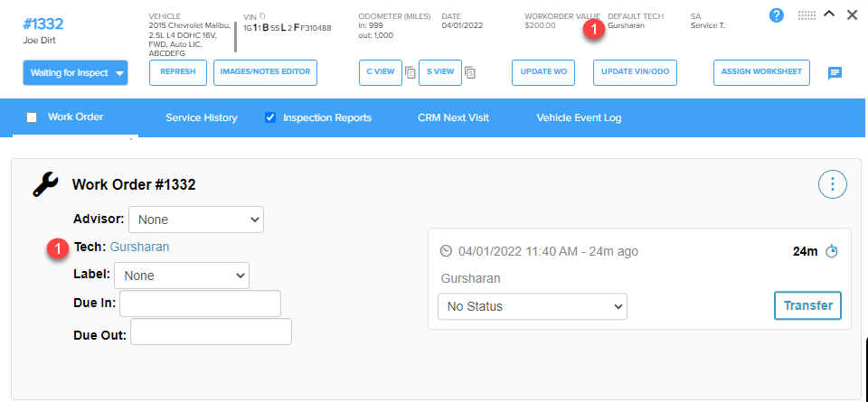This screenshot has width=868, height=402.
Task: Collapse the header with the up chevron
Action: click(x=829, y=15)
